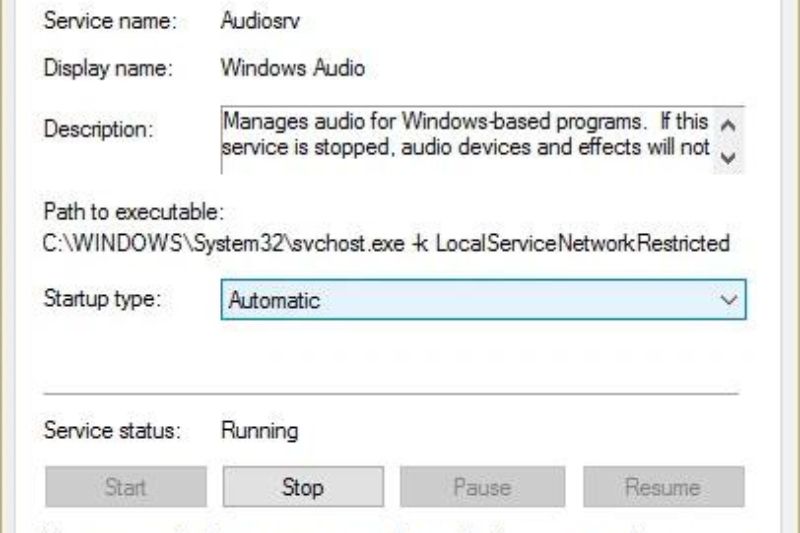Click the description box up arrow

point(729,124)
